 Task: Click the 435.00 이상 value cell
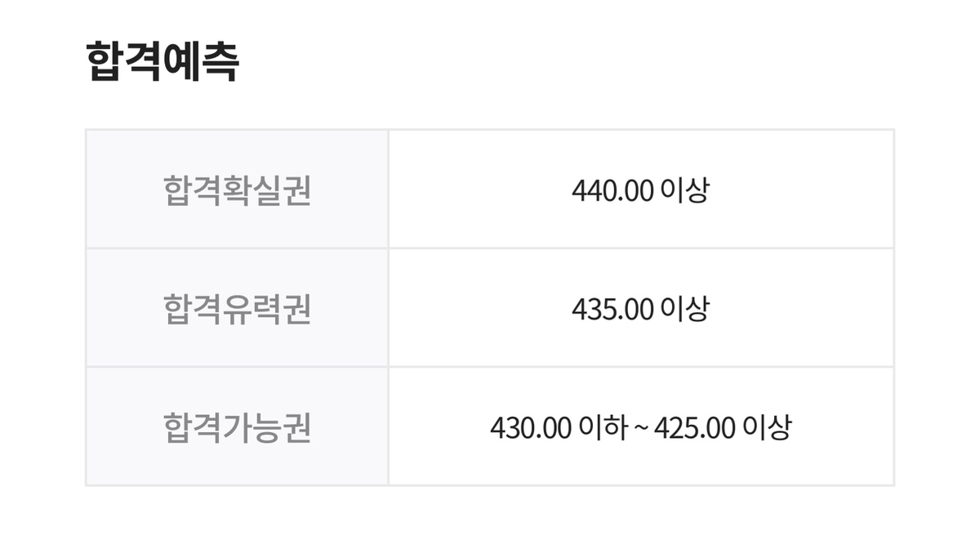click(641, 309)
